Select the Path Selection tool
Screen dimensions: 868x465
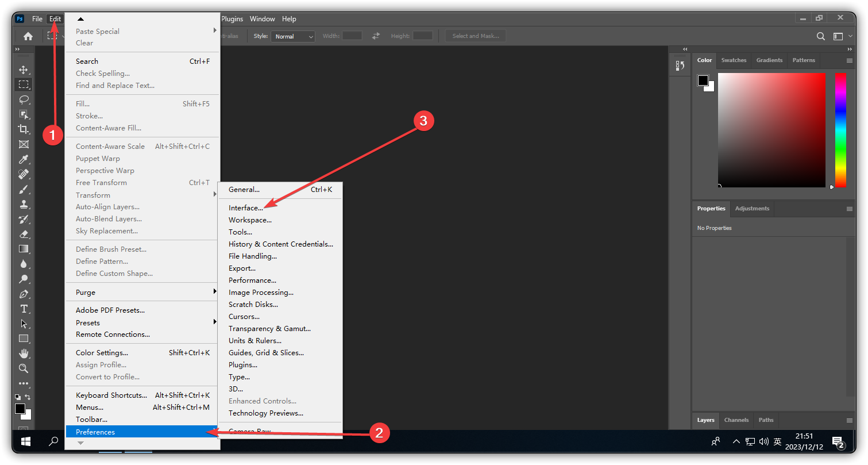(24, 324)
